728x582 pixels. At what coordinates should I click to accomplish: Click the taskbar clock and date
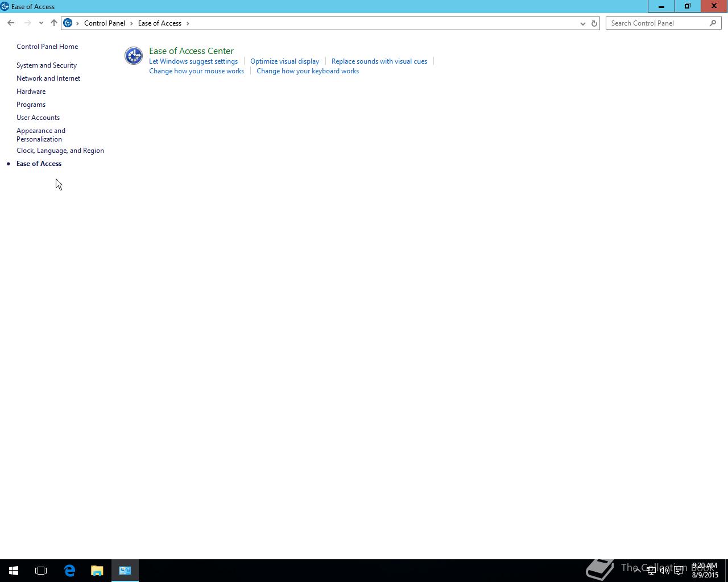coord(705,571)
